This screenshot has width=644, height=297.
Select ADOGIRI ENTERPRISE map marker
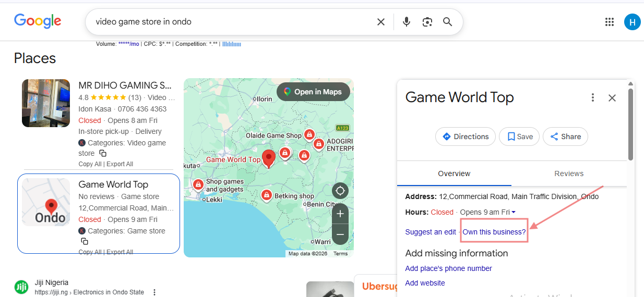coord(319,144)
